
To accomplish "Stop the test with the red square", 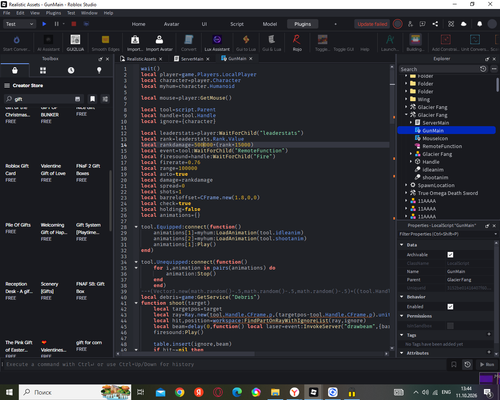I will (x=74, y=24).
